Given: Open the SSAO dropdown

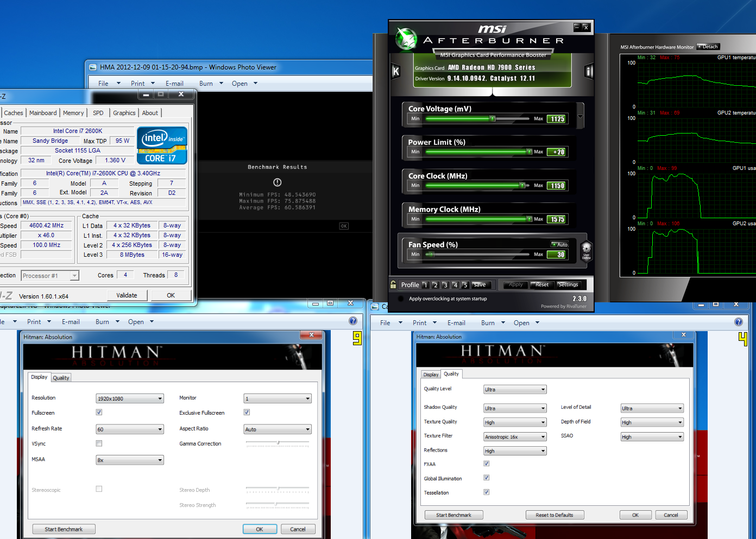Looking at the screenshot, I should pyautogui.click(x=652, y=436).
